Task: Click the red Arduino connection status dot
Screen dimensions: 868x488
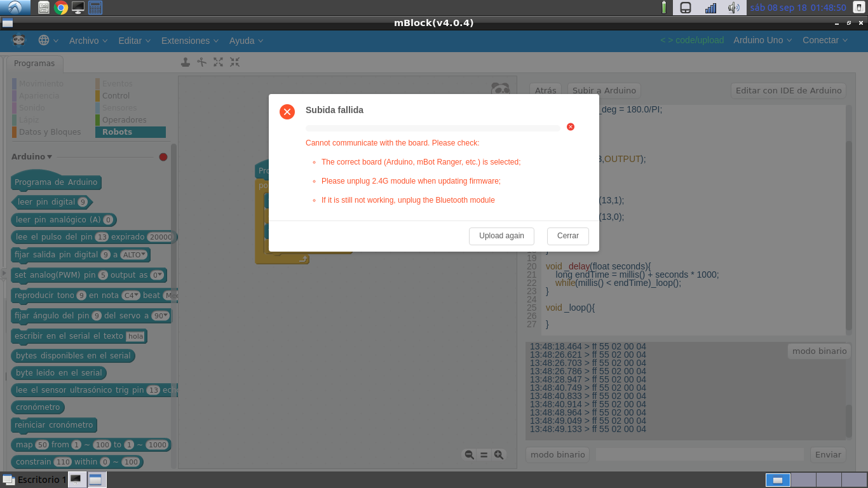Action: click(163, 157)
